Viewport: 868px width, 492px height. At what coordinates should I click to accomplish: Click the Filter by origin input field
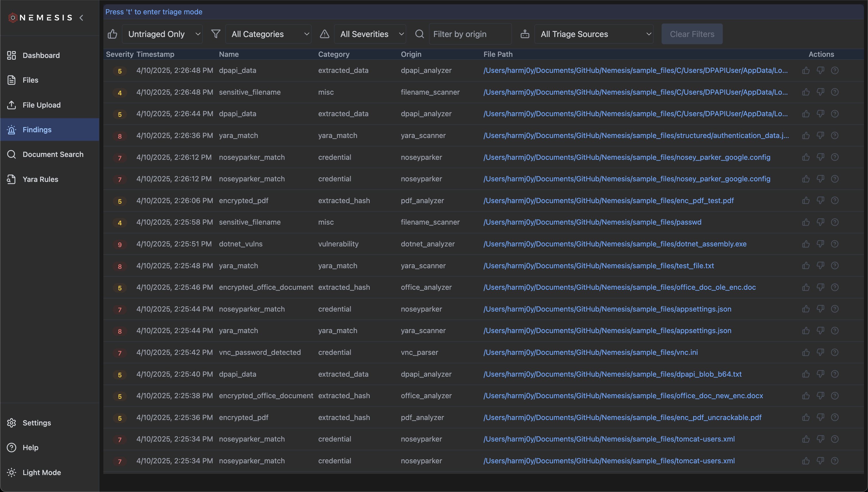[x=470, y=34]
